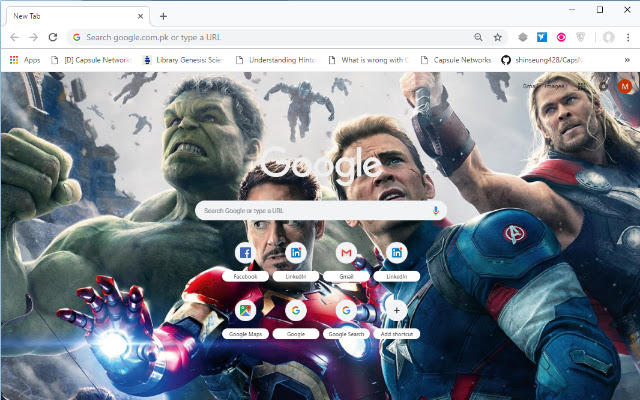
Task: Open the Google apps grid icon
Action: tap(582, 86)
